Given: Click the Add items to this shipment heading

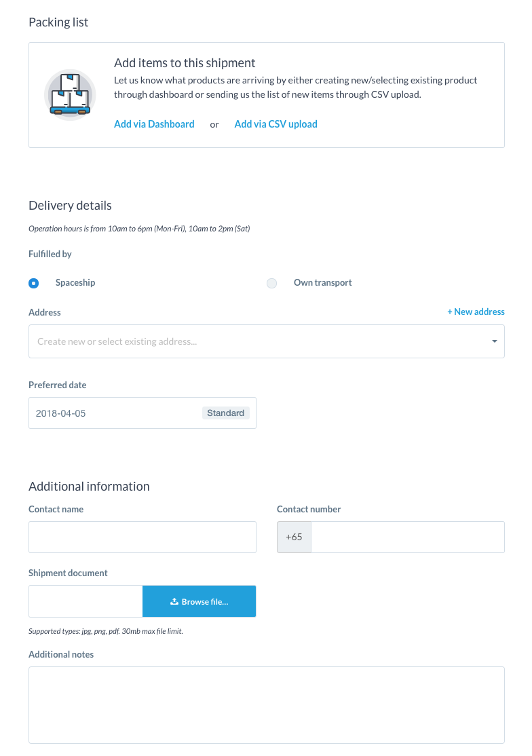Looking at the screenshot, I should pyautogui.click(x=185, y=63).
